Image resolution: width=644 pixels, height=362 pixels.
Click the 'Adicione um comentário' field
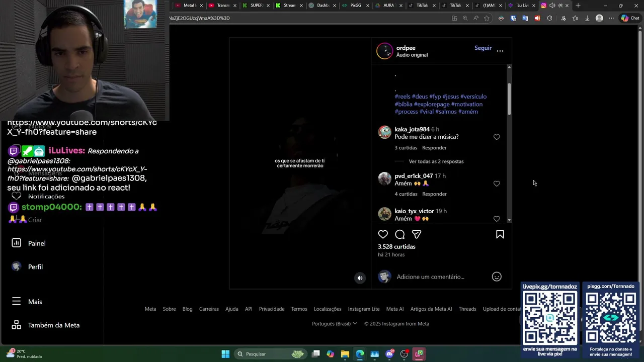pos(442,277)
